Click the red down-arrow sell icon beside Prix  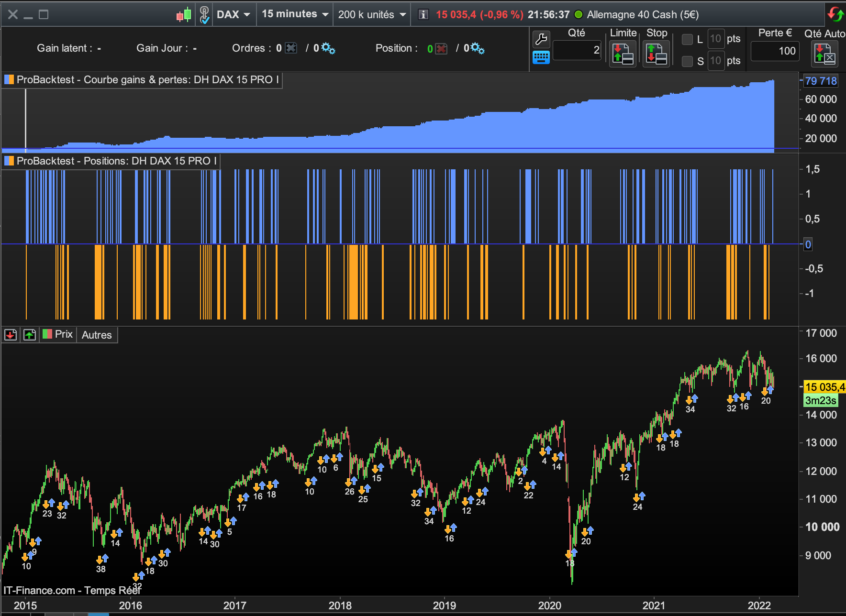coord(11,335)
